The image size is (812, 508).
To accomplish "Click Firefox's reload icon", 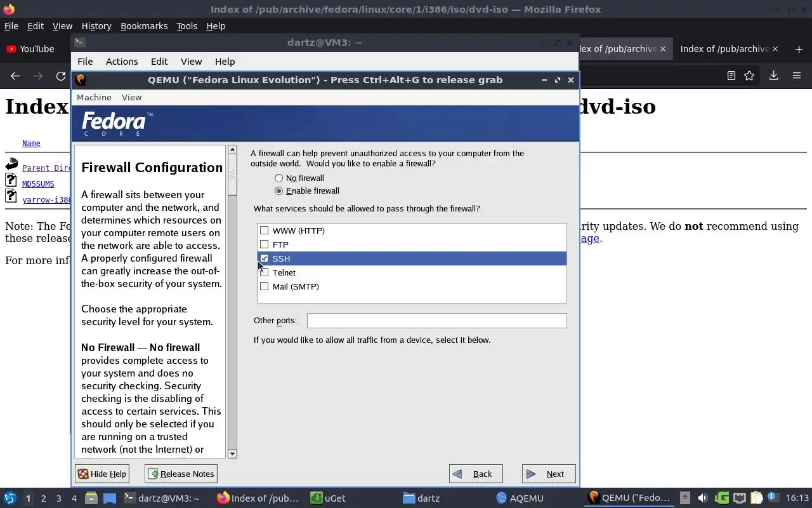I will (x=61, y=76).
